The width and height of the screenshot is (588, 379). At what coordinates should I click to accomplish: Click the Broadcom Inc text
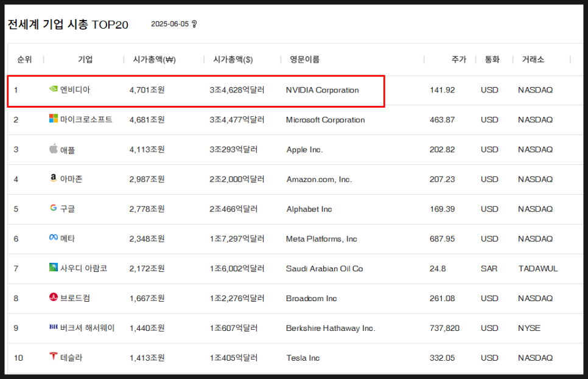click(311, 299)
